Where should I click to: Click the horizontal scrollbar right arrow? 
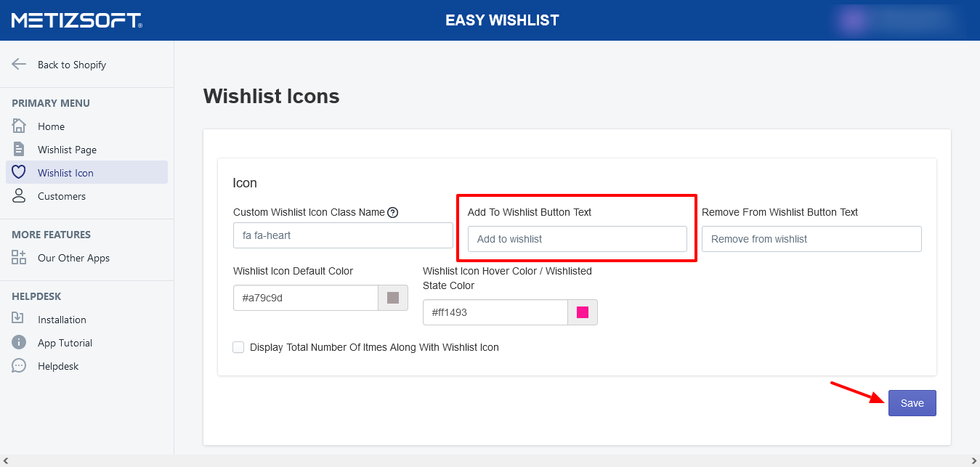tap(974, 461)
